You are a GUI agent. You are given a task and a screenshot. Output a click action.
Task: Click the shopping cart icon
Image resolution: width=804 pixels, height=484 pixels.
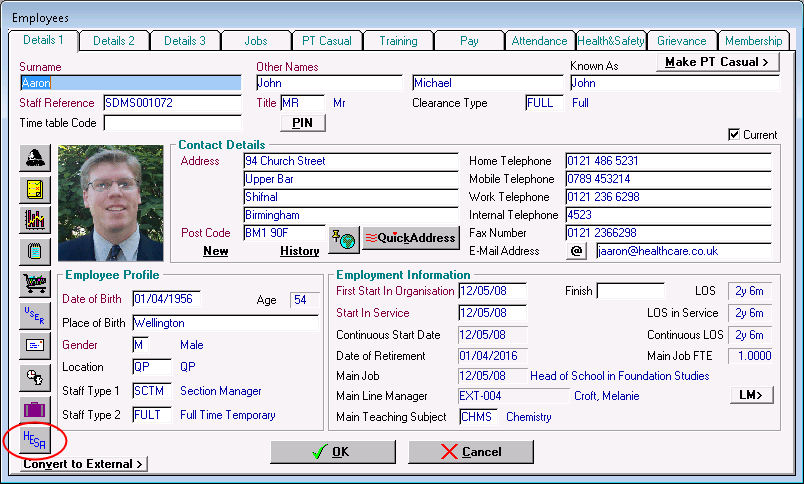(35, 283)
